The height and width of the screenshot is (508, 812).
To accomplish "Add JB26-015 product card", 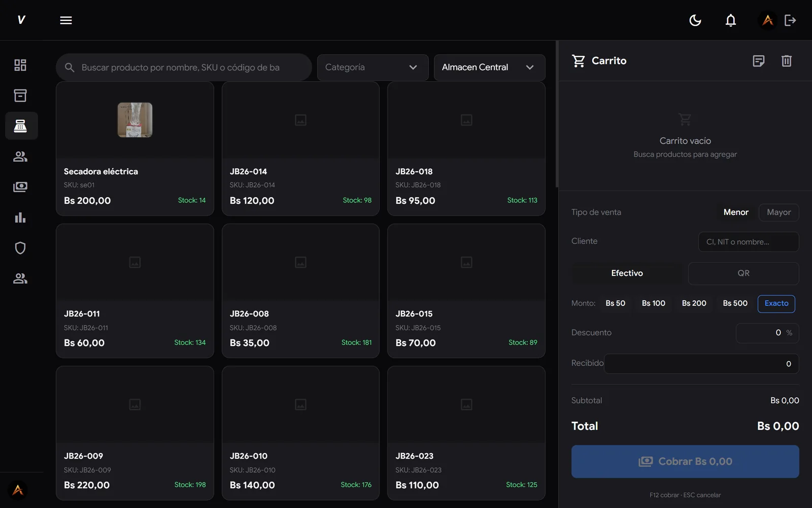I will (466, 291).
